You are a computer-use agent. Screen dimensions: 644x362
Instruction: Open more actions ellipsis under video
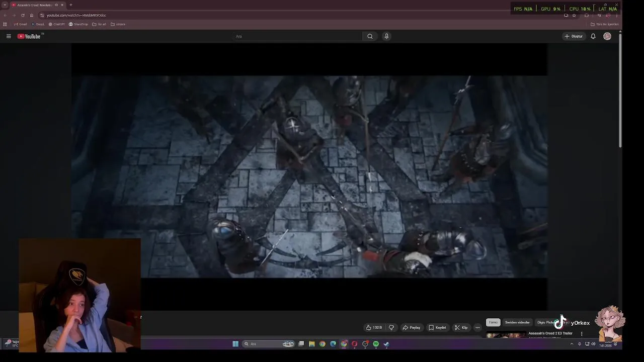tap(477, 327)
